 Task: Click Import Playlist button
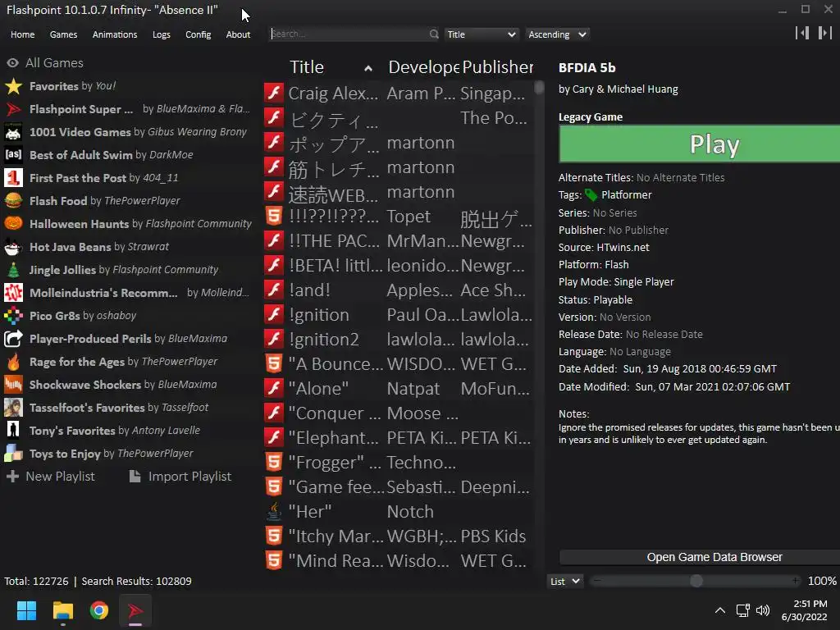(180, 477)
